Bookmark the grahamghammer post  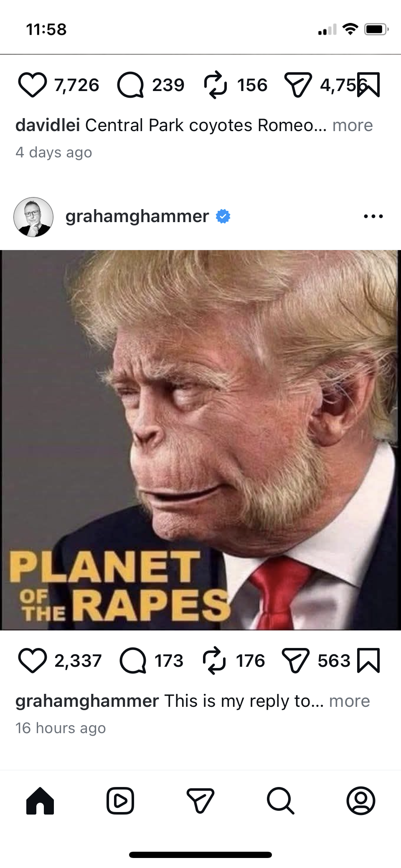368,660
